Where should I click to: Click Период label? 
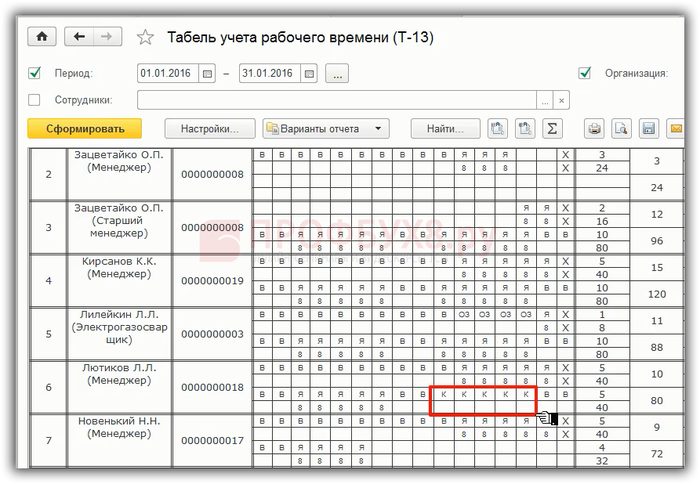click(74, 73)
